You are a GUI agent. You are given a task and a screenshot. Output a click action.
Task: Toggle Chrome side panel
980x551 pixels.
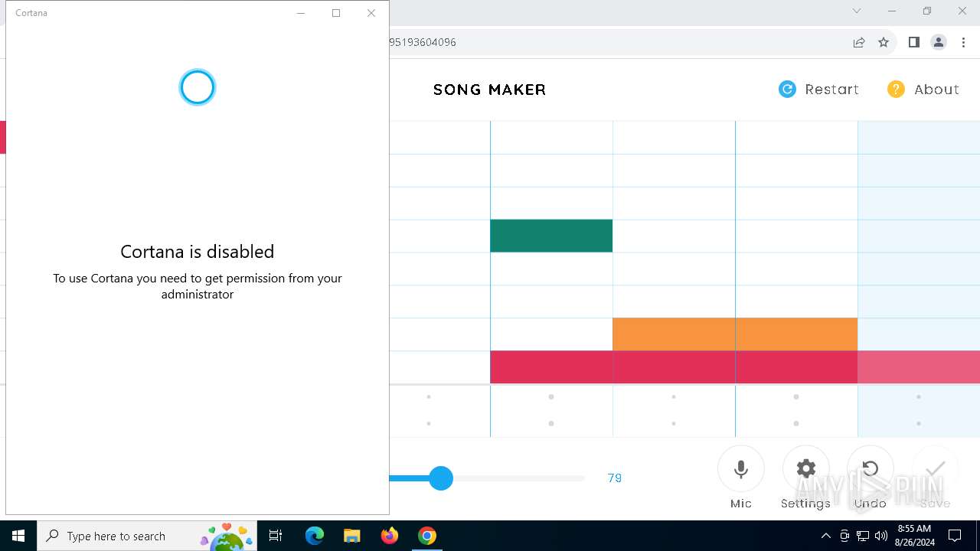[913, 42]
